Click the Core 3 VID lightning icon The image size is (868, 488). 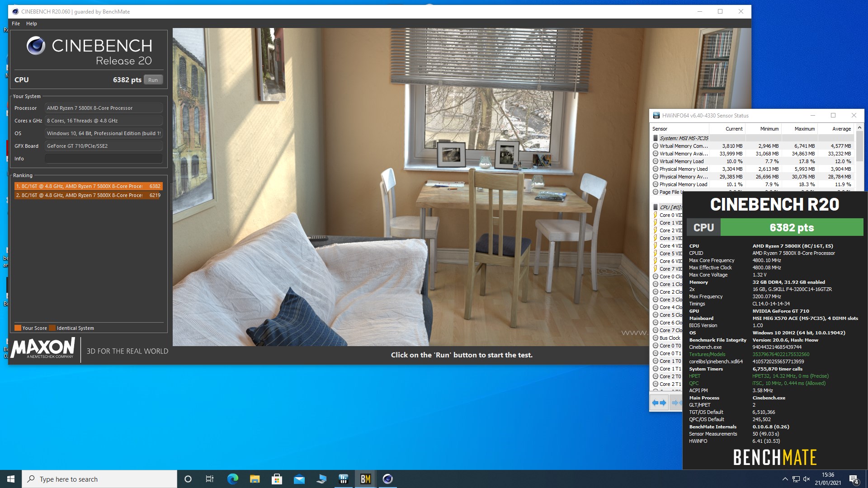(x=656, y=238)
